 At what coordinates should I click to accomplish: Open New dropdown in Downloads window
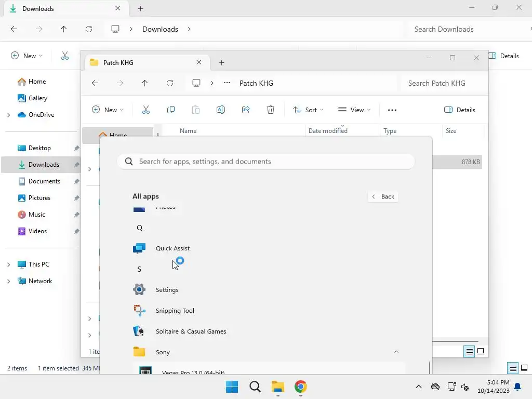coord(26,56)
